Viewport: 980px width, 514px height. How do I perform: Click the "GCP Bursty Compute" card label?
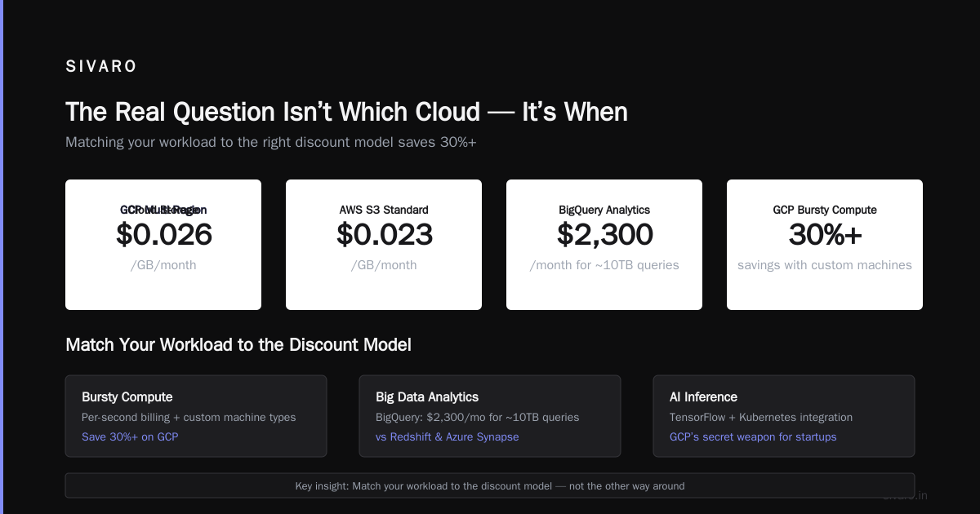(825, 210)
